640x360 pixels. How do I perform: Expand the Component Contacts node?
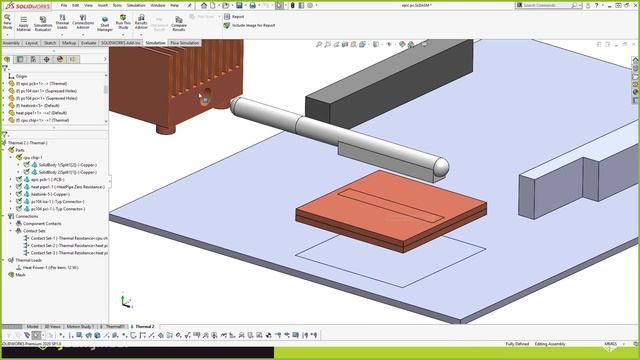[11, 224]
